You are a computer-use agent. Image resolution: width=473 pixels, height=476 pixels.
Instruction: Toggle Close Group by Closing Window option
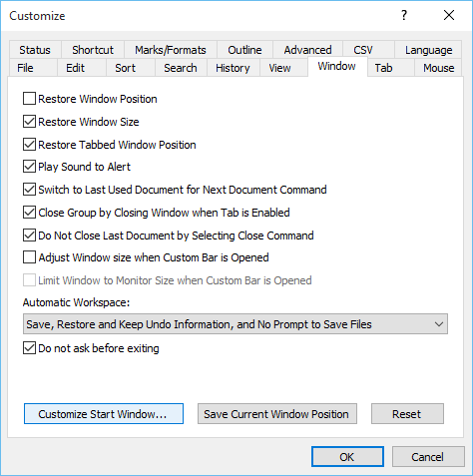coord(29,213)
